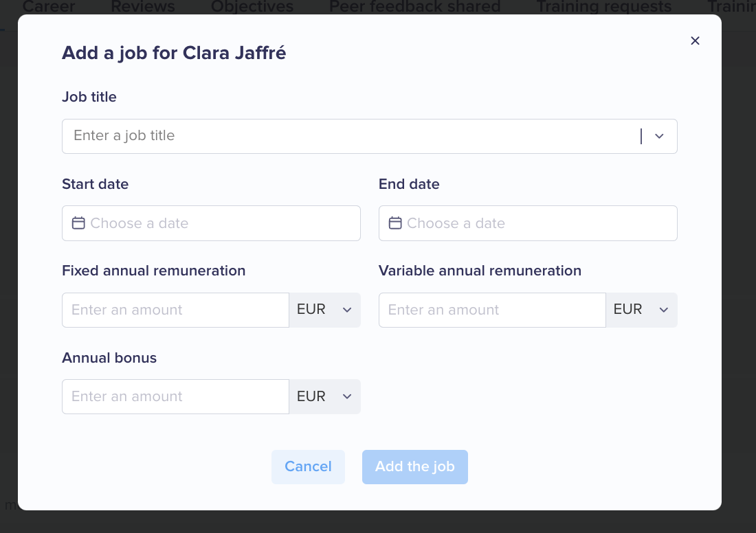756x533 pixels.
Task: Open the Training requests tab
Action: (603, 6)
